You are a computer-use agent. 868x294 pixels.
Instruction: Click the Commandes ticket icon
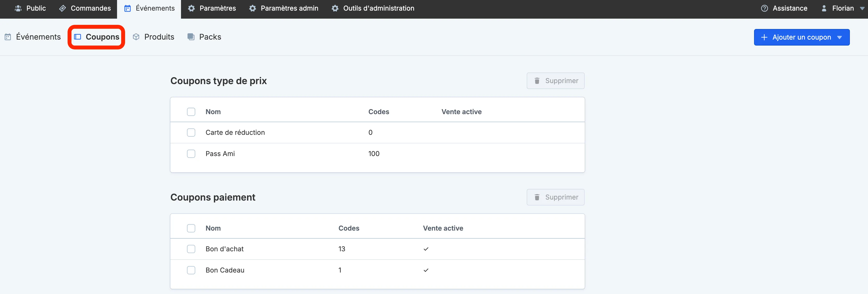pos(63,9)
